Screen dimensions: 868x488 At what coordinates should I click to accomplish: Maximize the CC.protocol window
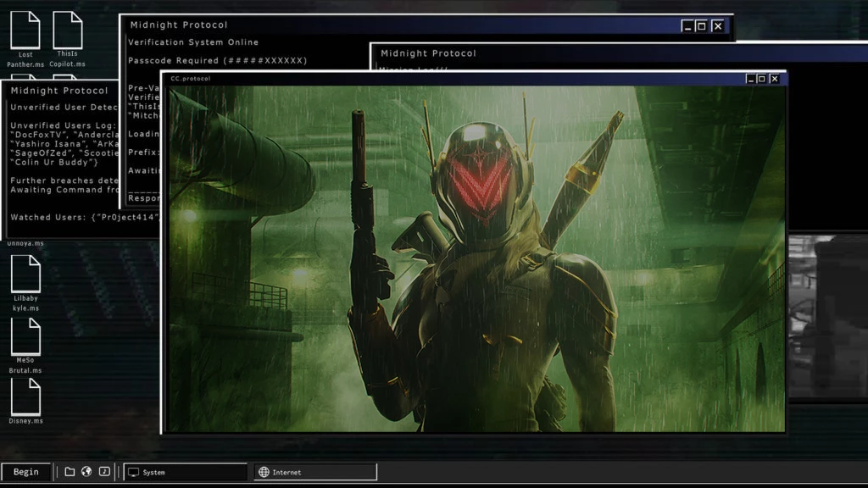point(762,79)
